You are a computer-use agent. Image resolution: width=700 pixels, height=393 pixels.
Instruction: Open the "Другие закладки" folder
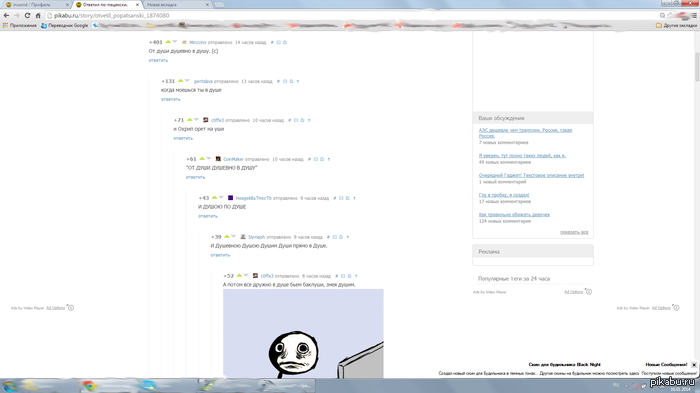click(676, 25)
